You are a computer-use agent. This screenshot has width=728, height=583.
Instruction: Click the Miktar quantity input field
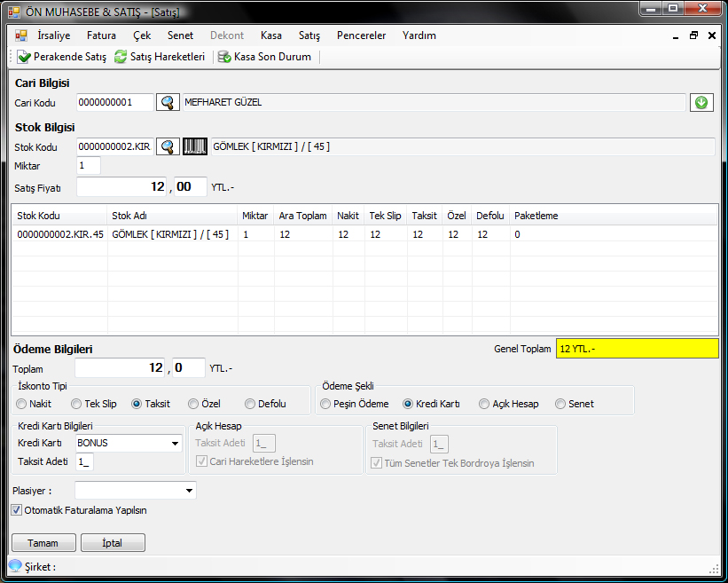pyautogui.click(x=88, y=166)
